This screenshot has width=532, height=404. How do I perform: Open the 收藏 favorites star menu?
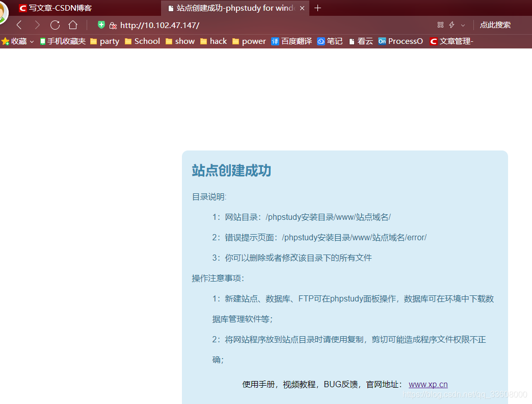point(14,41)
